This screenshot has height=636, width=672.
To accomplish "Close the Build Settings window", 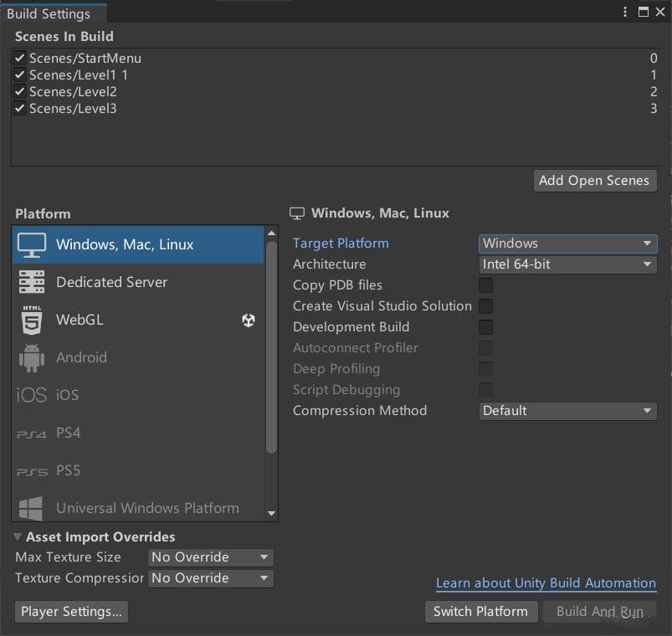I will pos(660,12).
